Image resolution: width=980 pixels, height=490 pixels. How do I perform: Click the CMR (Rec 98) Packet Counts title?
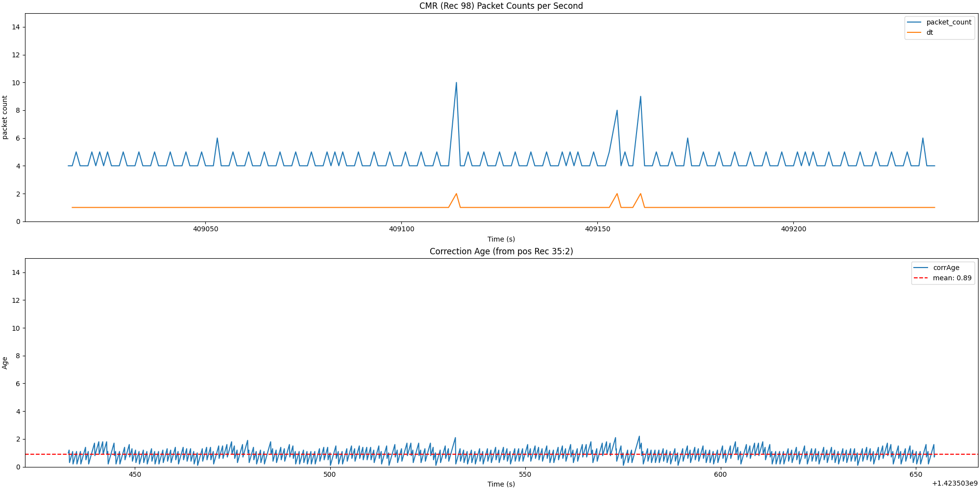pos(501,6)
